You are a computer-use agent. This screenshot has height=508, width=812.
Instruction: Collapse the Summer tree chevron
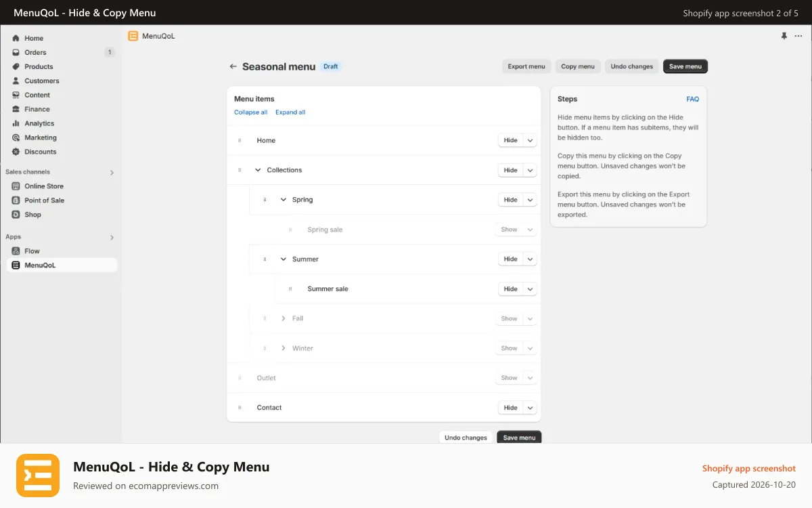pos(284,259)
